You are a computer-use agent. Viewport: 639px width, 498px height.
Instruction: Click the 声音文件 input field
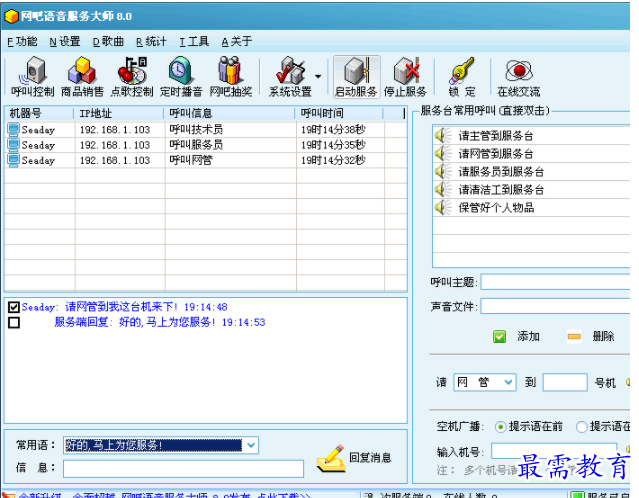click(x=555, y=306)
